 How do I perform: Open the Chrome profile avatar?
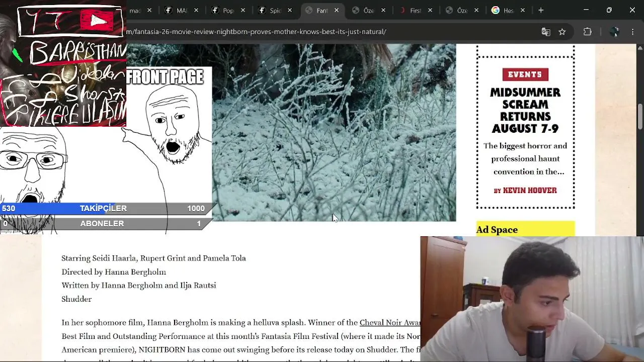click(614, 32)
